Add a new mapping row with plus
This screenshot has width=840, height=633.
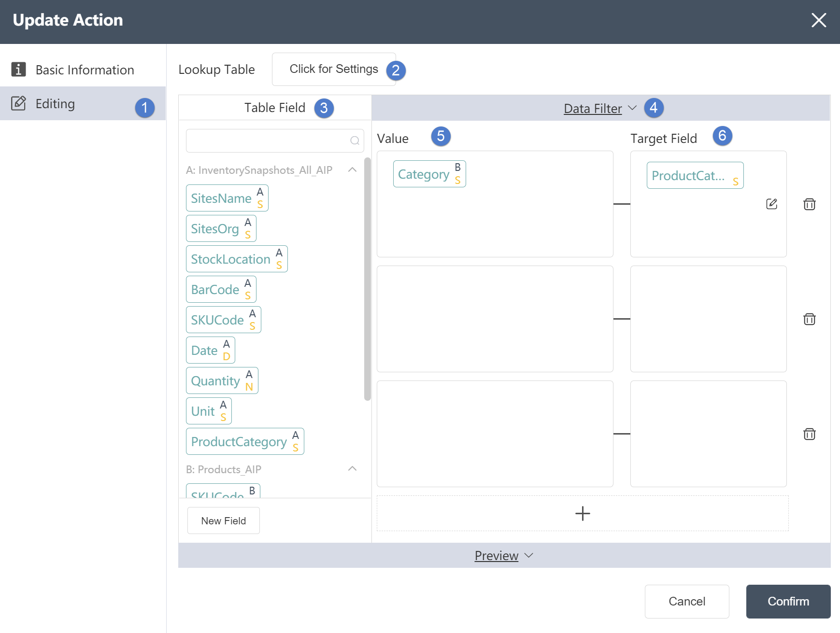[583, 513]
